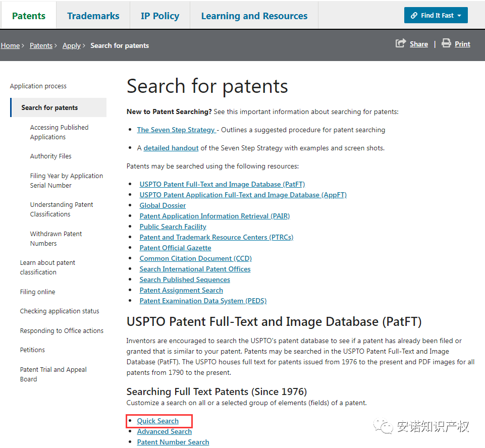Open Filing online sidebar item
This screenshot has width=485, height=448.
click(x=37, y=292)
